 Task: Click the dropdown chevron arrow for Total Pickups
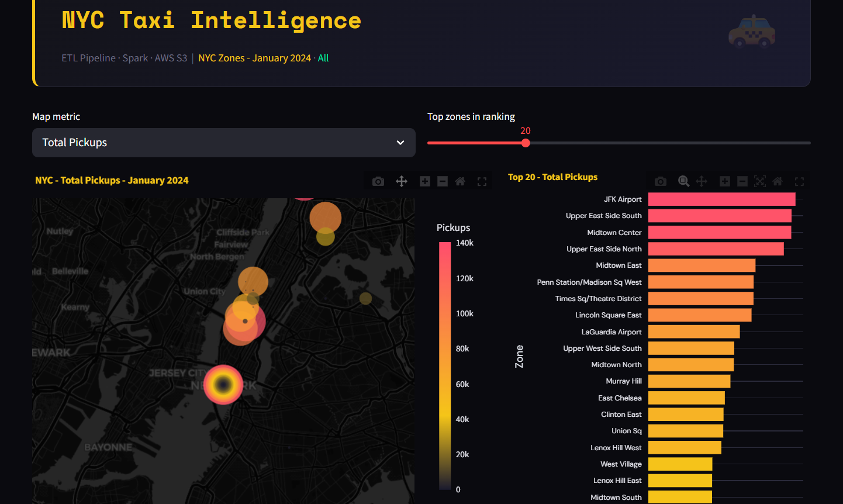click(x=400, y=143)
